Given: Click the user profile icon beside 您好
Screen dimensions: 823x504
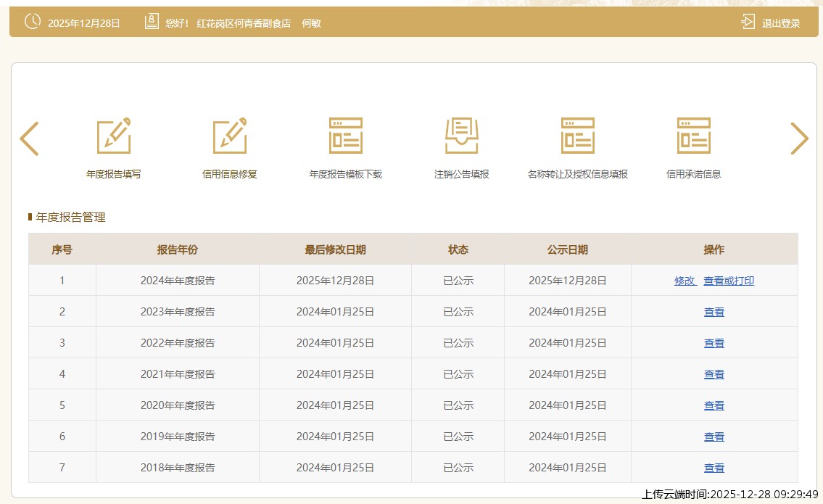Looking at the screenshot, I should coord(152,22).
